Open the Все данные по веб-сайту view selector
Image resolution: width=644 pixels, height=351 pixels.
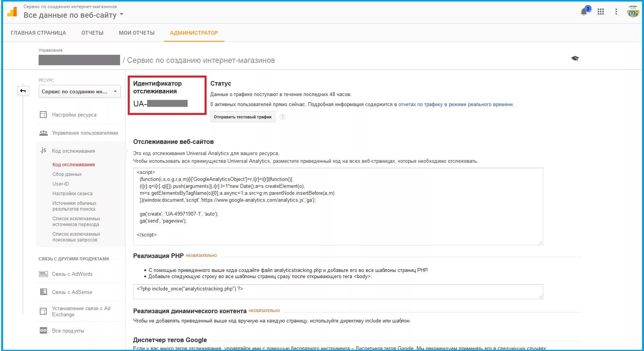point(73,15)
